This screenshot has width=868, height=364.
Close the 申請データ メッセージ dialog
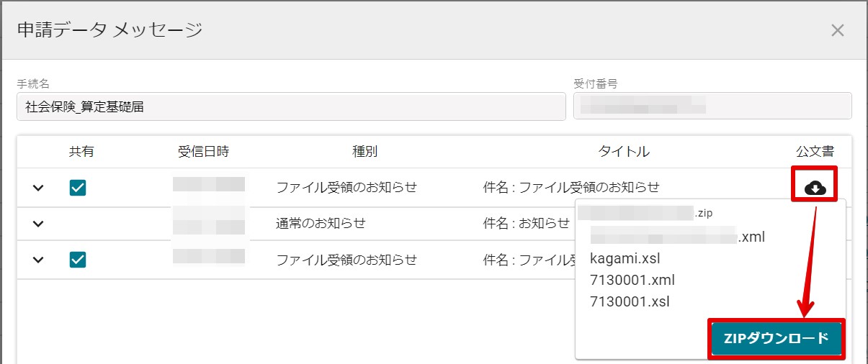click(837, 30)
